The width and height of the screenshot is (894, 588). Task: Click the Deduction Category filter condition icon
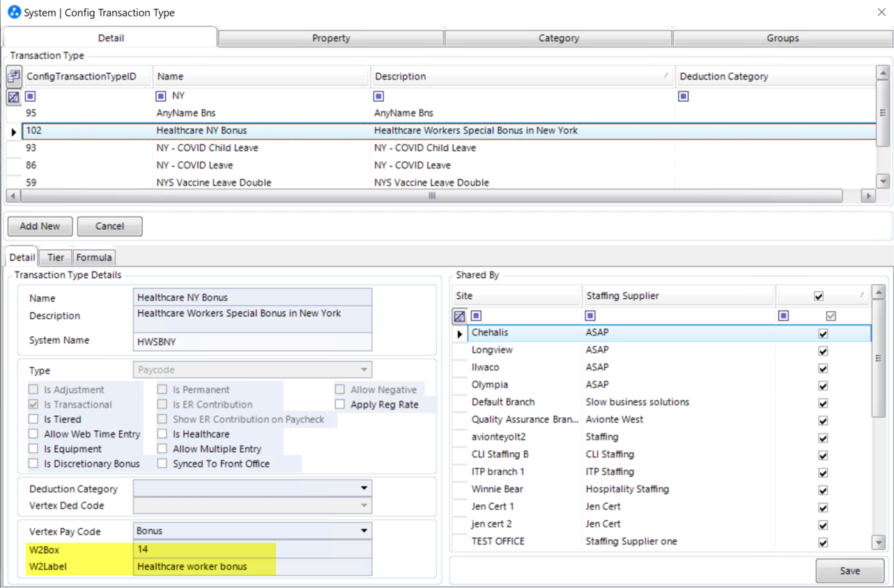pos(684,96)
